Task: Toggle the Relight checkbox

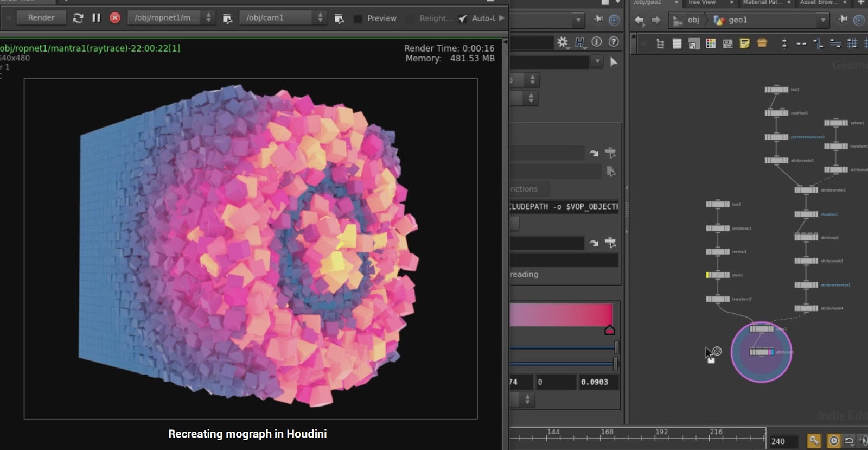Action: (x=410, y=19)
